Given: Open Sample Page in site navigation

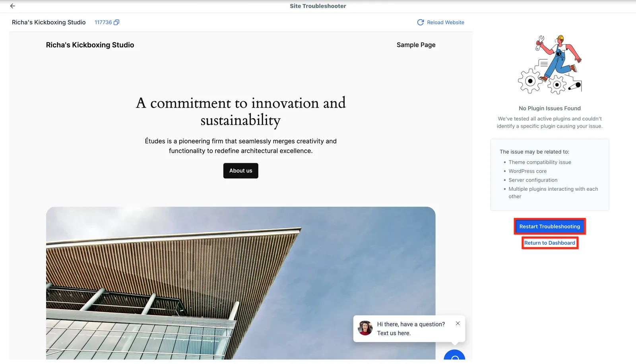Looking at the screenshot, I should click(x=416, y=45).
